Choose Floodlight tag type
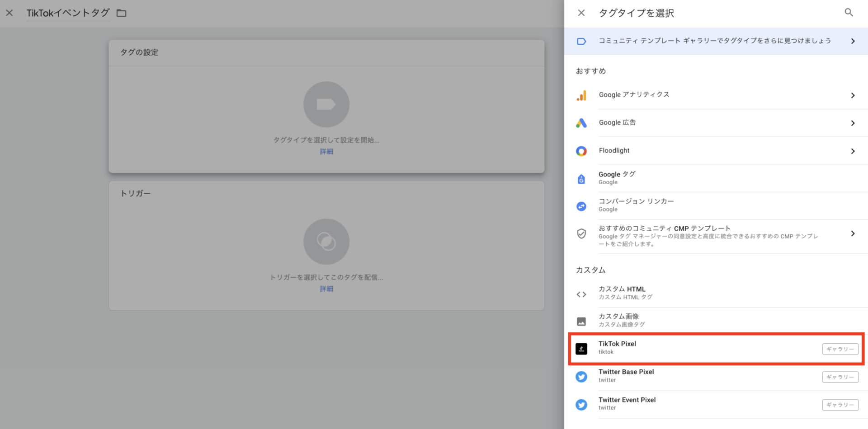The width and height of the screenshot is (868, 429). tap(716, 151)
